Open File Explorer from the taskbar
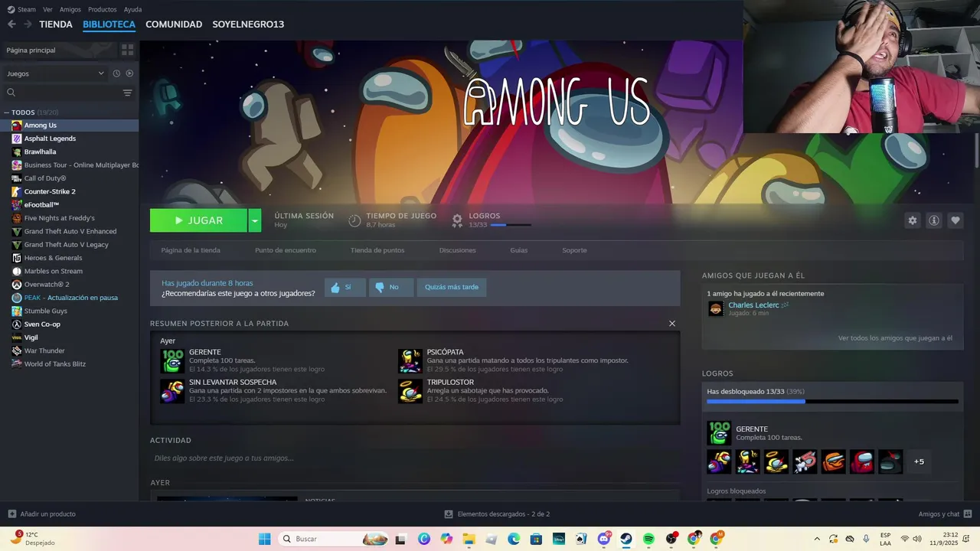Screen dimensions: 980x551 click(x=469, y=539)
